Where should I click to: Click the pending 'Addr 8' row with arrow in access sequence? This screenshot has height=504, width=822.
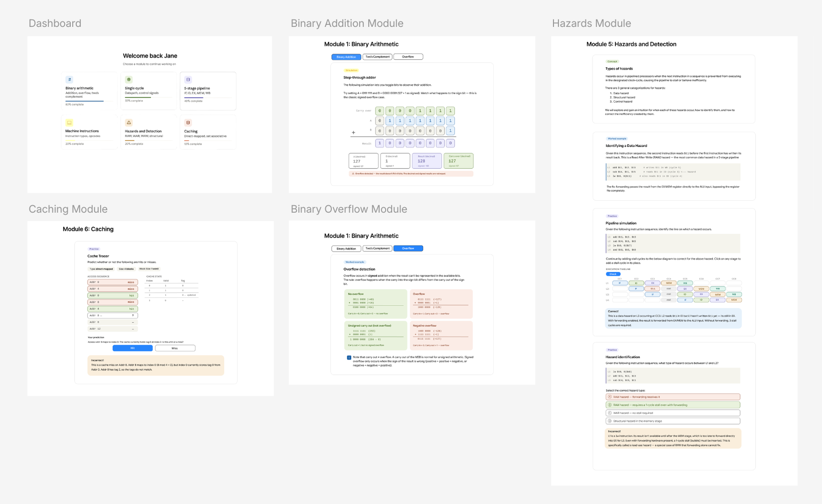pos(113,315)
